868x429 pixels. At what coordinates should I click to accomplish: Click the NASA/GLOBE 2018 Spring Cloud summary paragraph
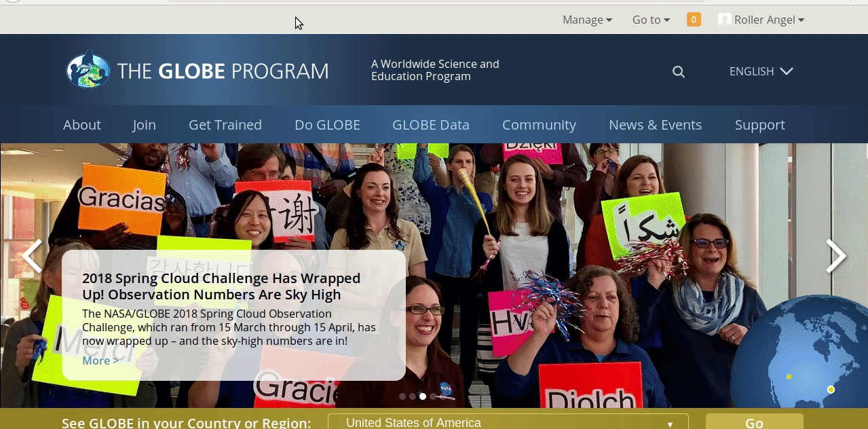[229, 327]
